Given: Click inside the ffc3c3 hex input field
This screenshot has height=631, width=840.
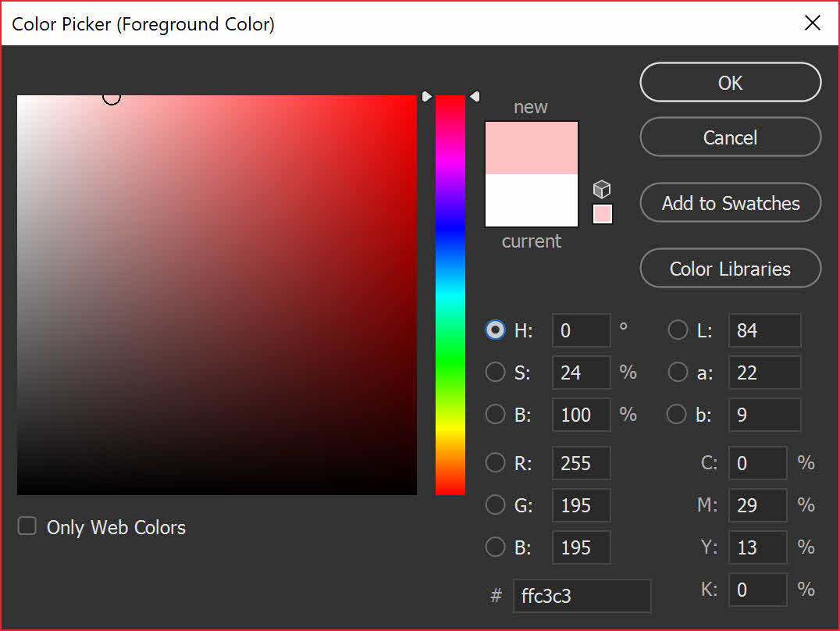Looking at the screenshot, I should click(582, 595).
